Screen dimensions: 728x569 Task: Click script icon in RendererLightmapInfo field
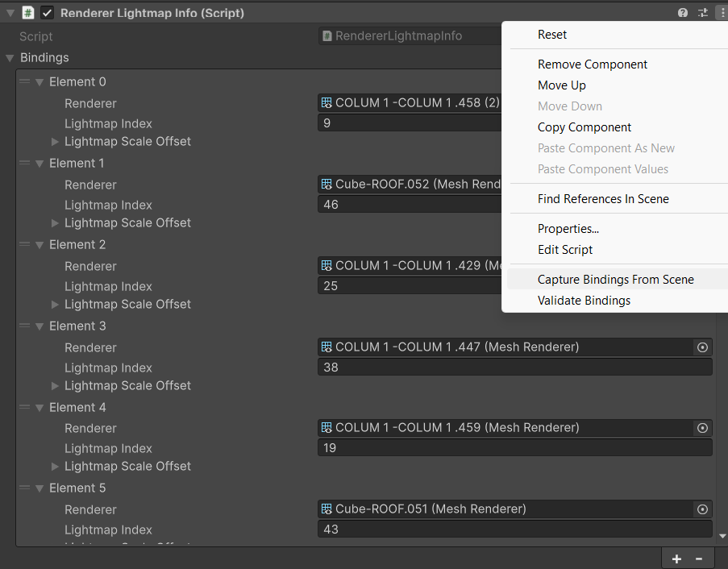pyautogui.click(x=327, y=35)
